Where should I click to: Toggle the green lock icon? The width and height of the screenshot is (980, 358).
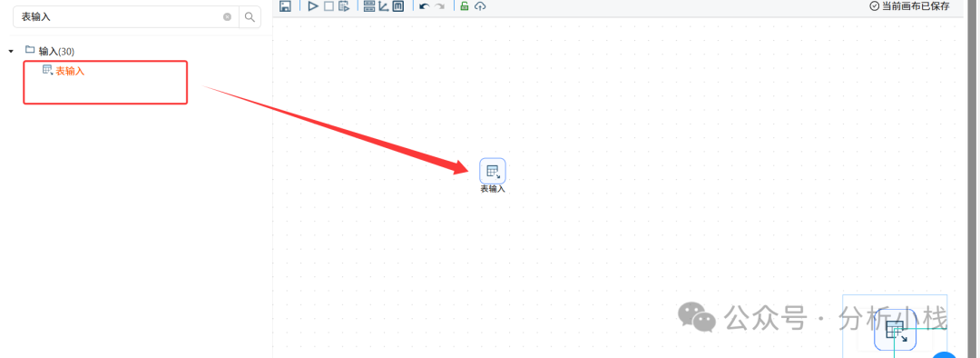coord(465,6)
